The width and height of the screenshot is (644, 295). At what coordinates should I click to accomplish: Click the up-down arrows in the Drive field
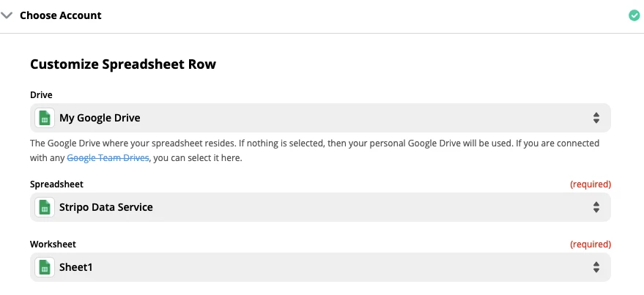click(x=596, y=118)
